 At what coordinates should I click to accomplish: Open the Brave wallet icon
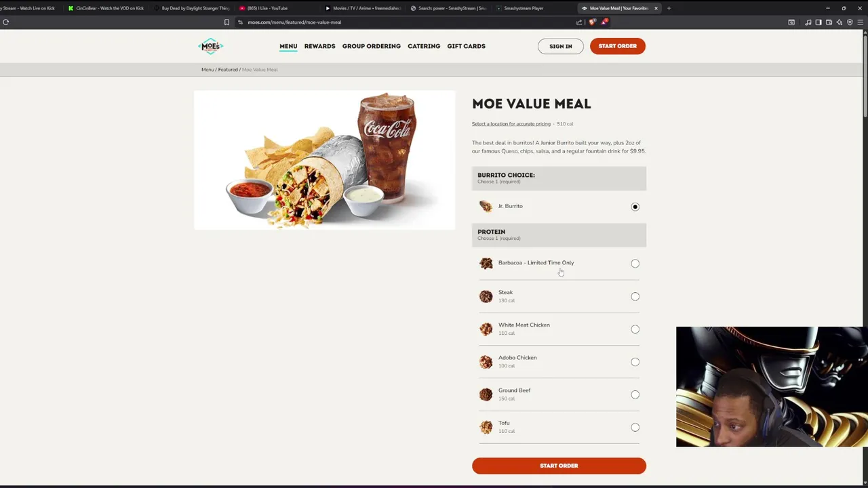coord(829,22)
